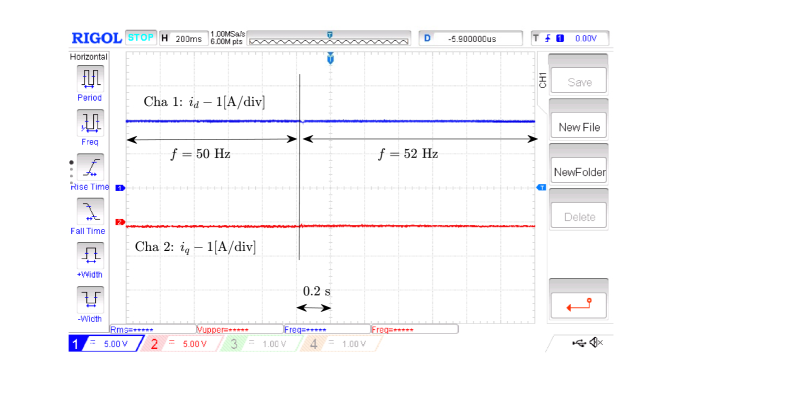Select the Fall Time measurement icon
This screenshot has height=419, width=808.
pyautogui.click(x=90, y=211)
